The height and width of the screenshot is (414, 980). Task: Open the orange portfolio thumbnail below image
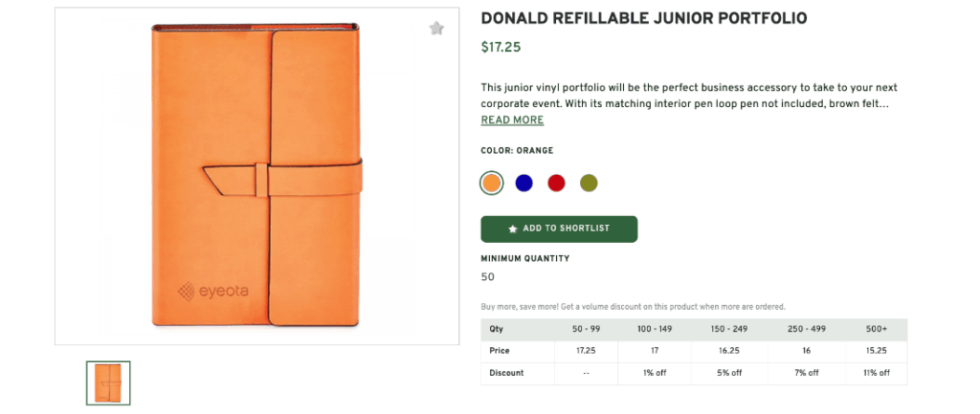click(x=108, y=382)
